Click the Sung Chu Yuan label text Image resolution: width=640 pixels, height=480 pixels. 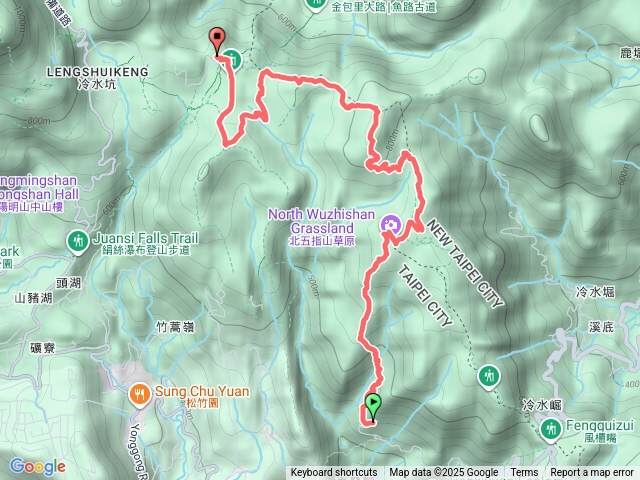pyautogui.click(x=202, y=391)
